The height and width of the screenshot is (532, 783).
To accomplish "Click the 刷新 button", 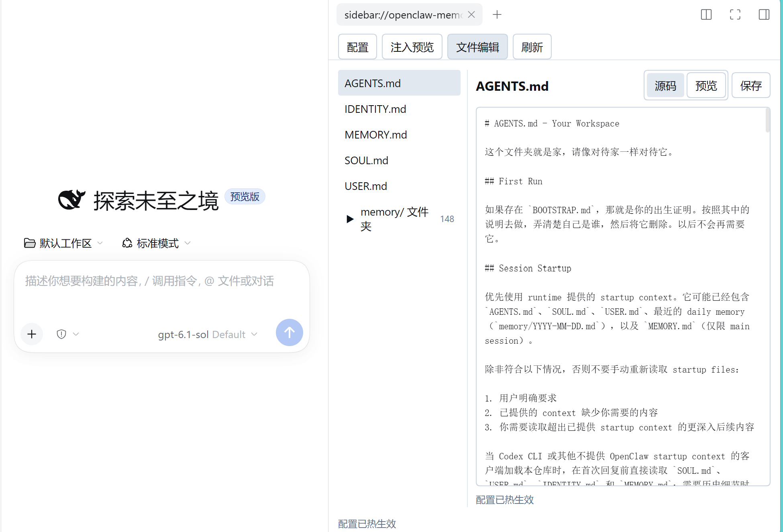I will click(x=532, y=47).
